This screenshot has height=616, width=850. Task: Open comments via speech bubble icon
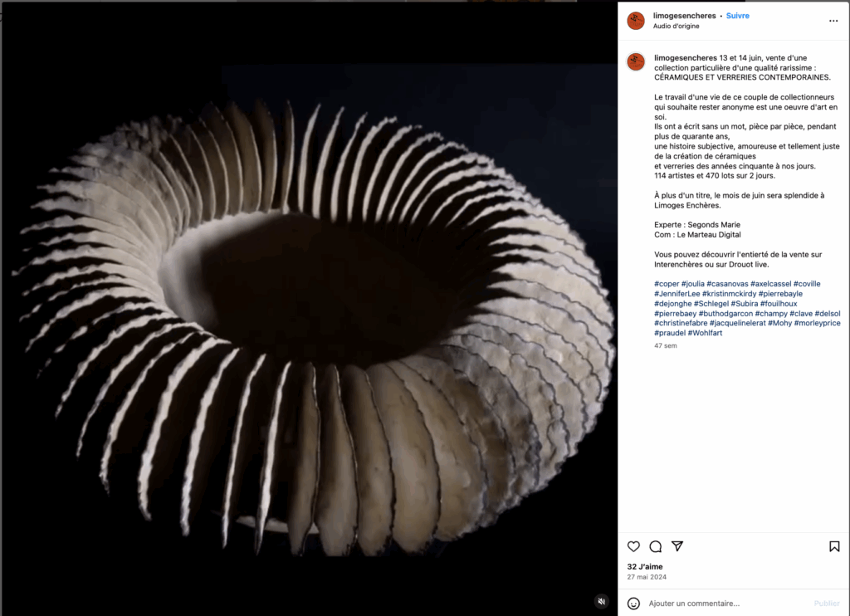tap(656, 546)
